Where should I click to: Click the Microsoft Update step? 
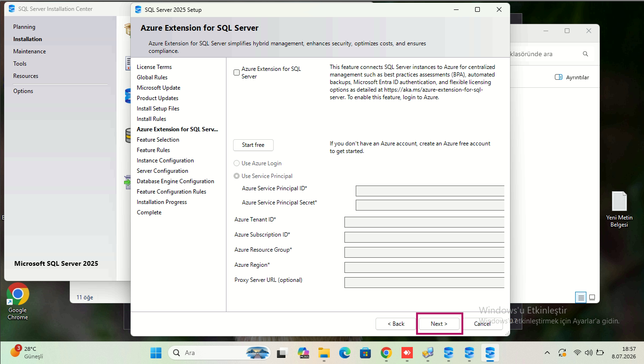159,88
